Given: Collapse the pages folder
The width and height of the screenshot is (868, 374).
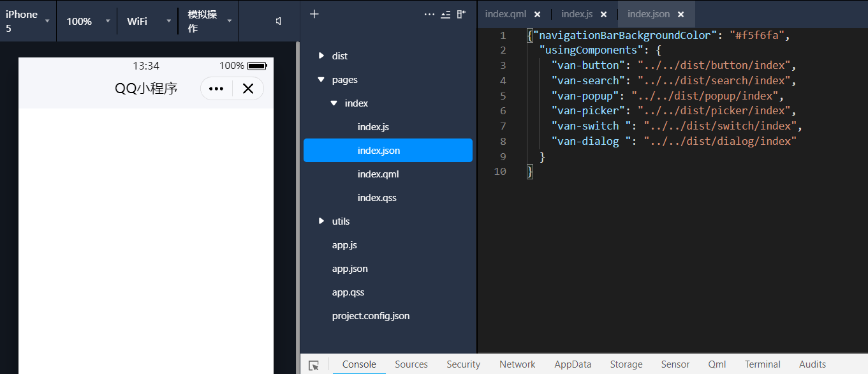Looking at the screenshot, I should point(321,80).
